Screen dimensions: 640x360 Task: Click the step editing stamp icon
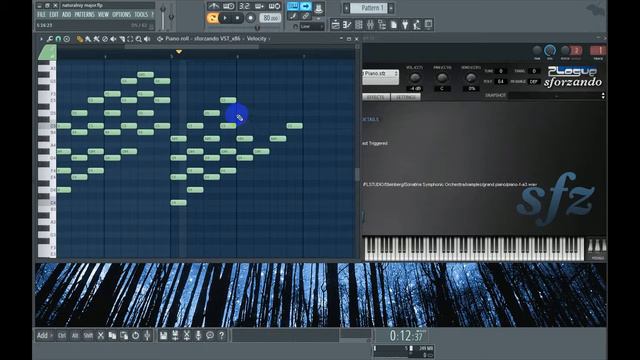click(318, 7)
